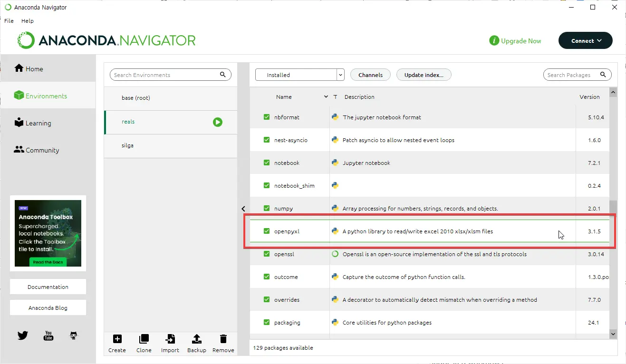
Task: Launch the reals environment play button
Action: 218,122
